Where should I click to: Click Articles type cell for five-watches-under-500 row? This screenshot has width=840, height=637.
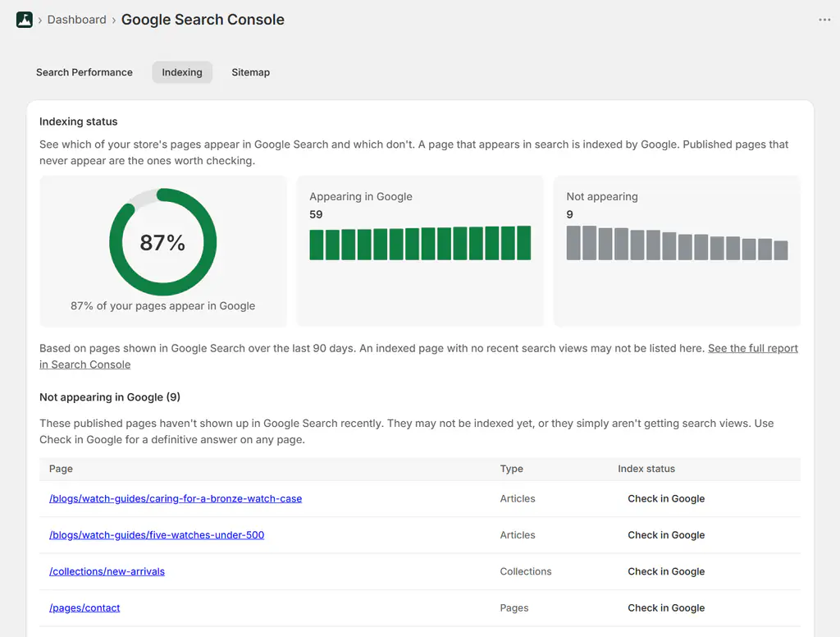pos(518,535)
